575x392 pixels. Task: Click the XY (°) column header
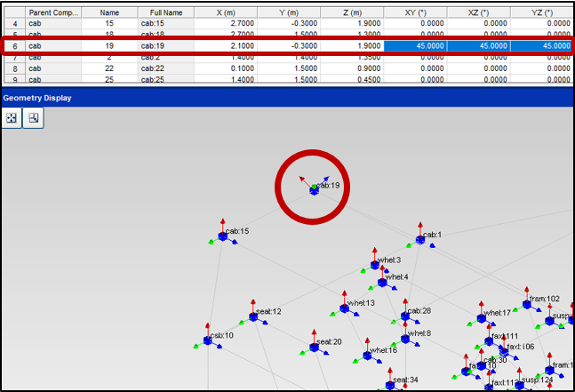416,12
